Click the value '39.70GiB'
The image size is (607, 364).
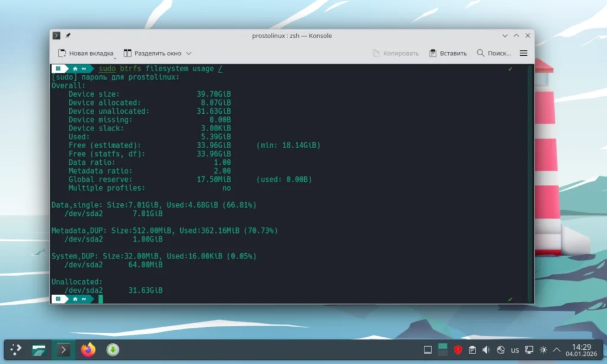tap(213, 94)
